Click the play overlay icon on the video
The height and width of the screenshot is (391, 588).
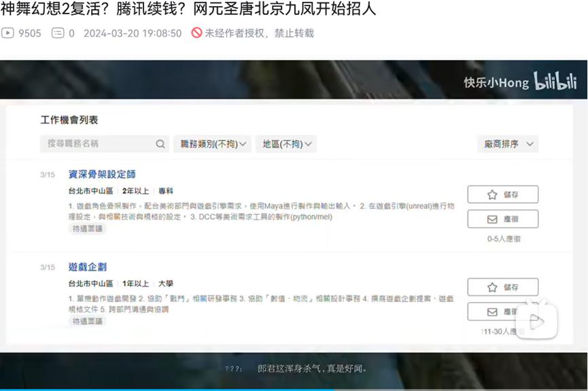[536, 320]
